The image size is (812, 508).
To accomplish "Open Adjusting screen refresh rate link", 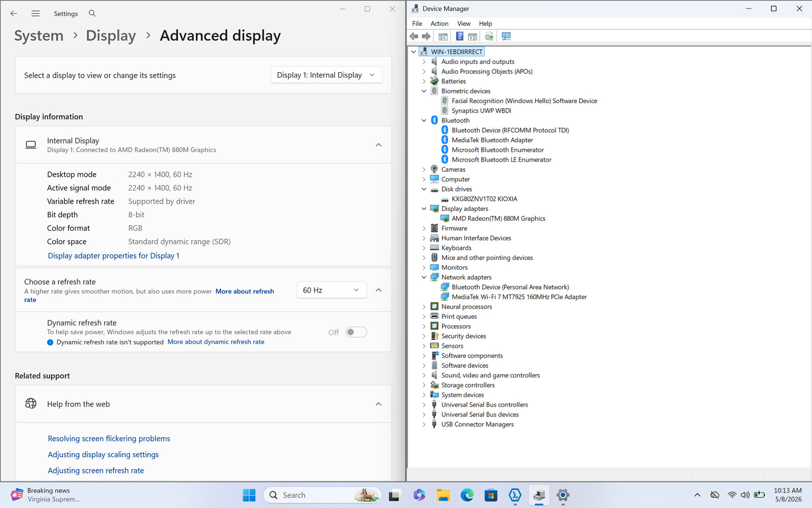I will point(96,471).
